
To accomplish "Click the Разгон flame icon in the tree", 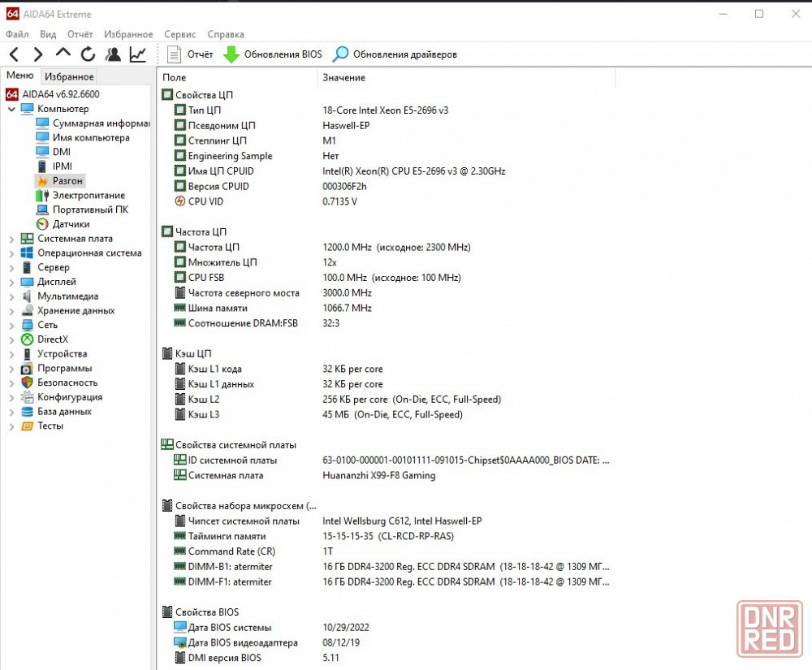I will coord(42,181).
